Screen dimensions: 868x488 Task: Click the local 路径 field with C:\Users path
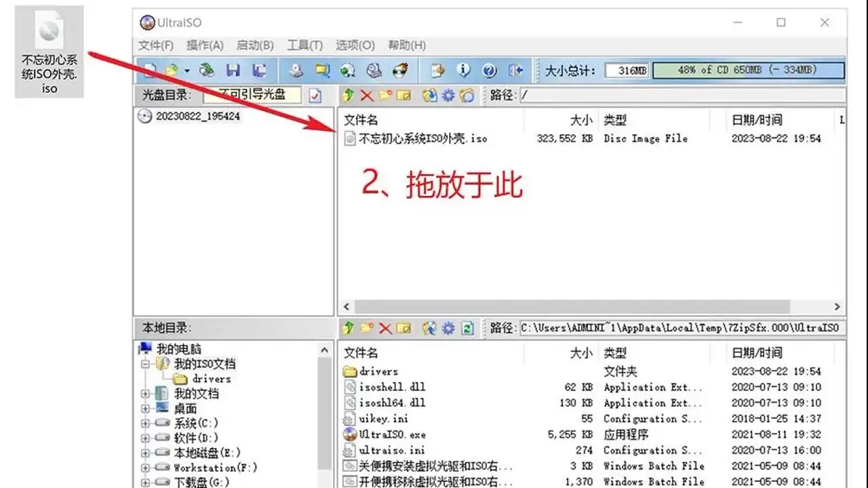tap(683, 328)
